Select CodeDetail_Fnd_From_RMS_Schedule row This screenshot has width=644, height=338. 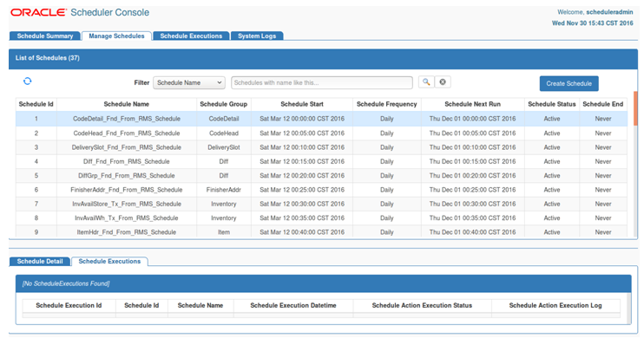(322, 119)
